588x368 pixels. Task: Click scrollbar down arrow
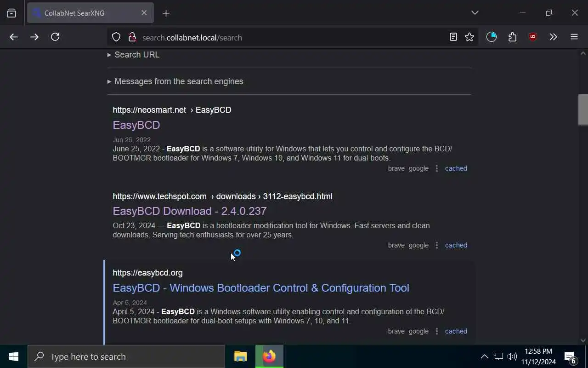583,341
